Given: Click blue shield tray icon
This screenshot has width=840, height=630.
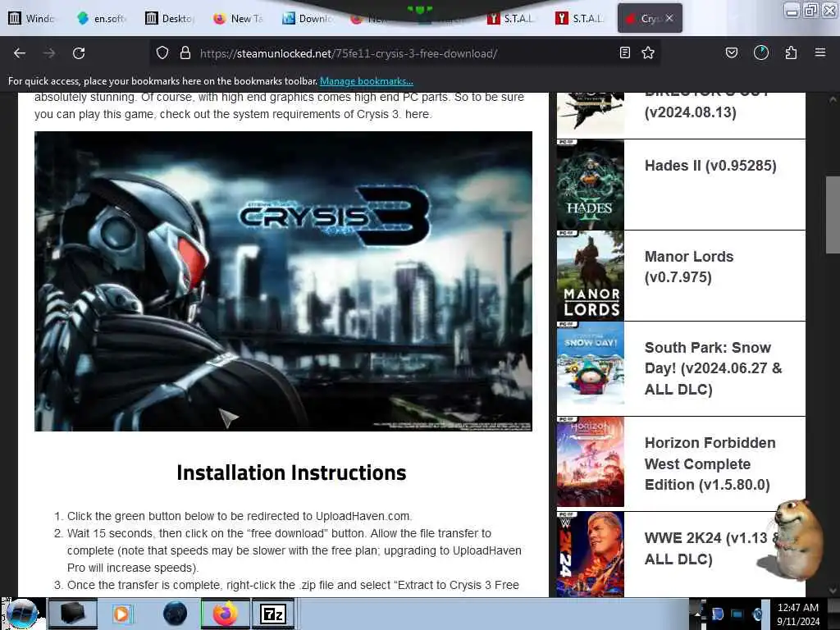Looking at the screenshot, I should (717, 614).
